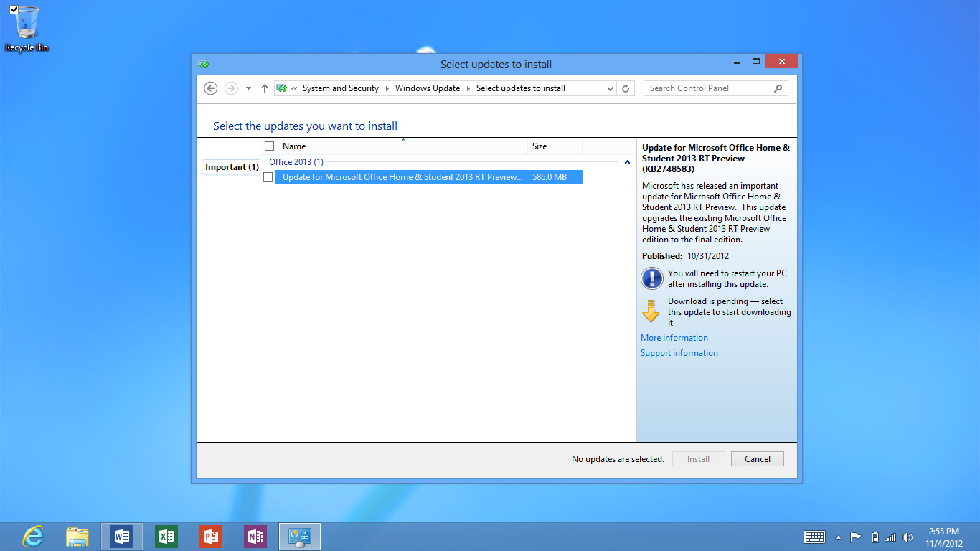Click the 586.0 MB size value
Screen dimensions: 980x551
click(x=550, y=177)
